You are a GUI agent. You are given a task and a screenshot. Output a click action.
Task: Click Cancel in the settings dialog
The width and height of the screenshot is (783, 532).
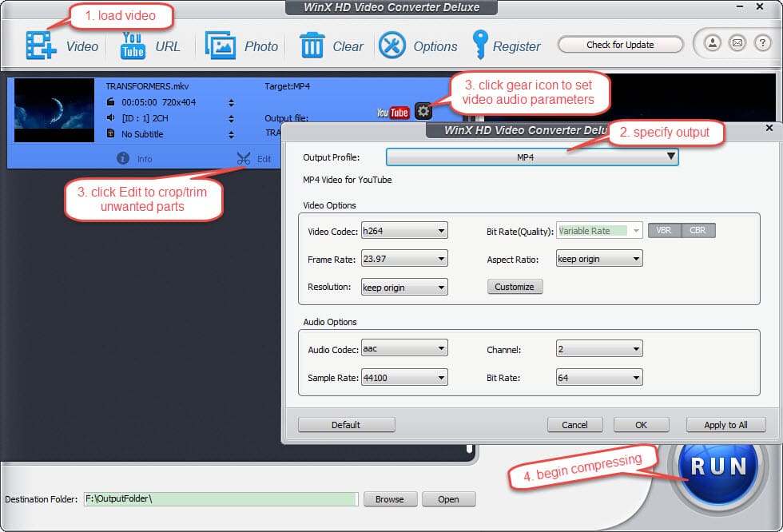pyautogui.click(x=574, y=425)
